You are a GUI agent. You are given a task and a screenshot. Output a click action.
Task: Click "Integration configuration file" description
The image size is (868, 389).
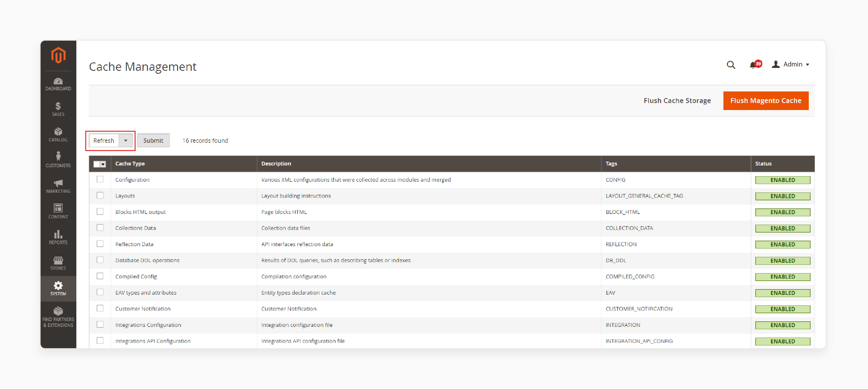[x=297, y=325]
